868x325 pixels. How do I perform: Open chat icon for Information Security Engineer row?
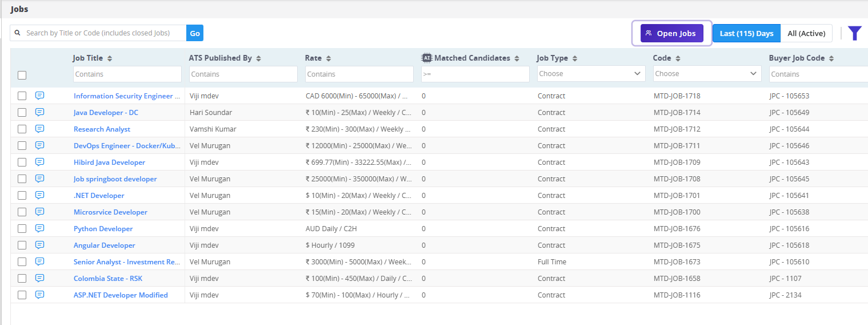tap(40, 96)
